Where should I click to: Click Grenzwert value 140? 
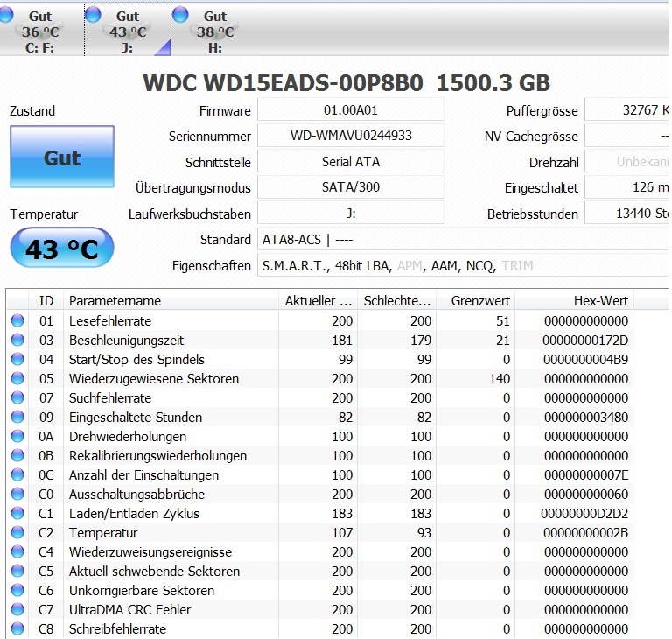pos(500,379)
